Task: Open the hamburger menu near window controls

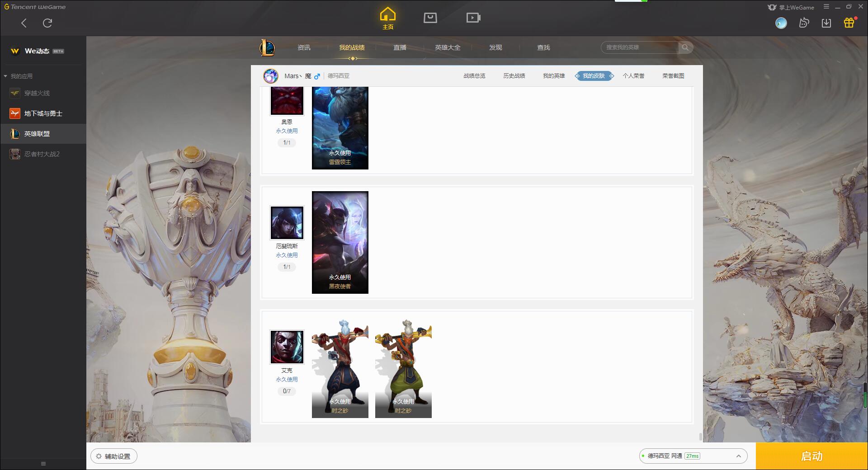Action: (826, 7)
